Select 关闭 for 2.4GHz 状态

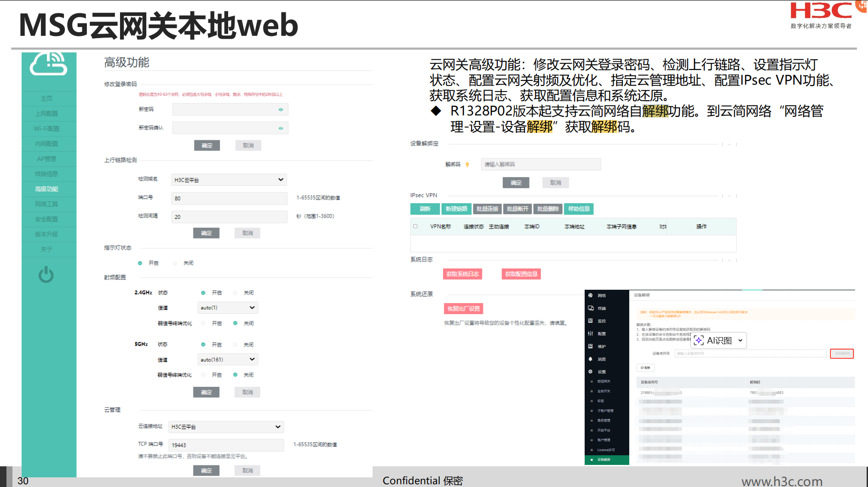235,292
